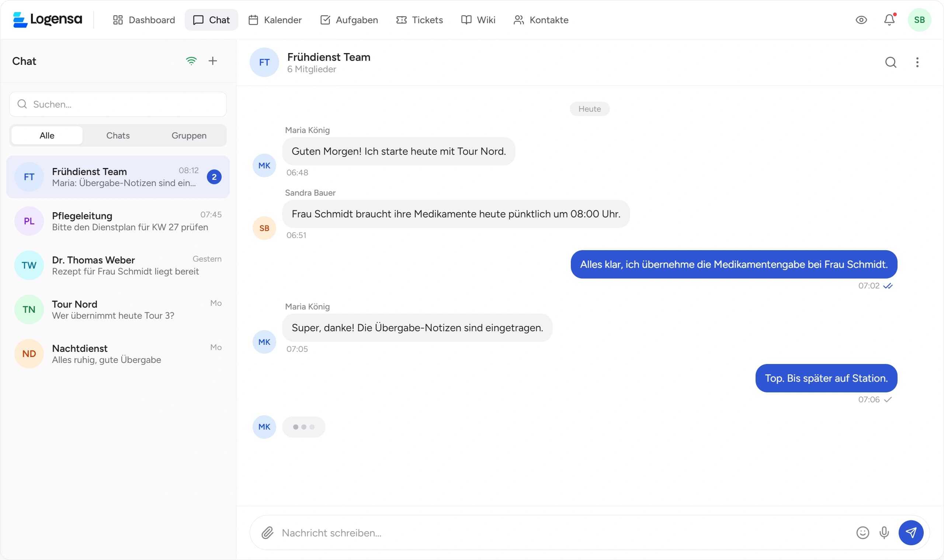Click the FT group avatar in chat header
Screen dimensions: 944x560
[264, 62]
